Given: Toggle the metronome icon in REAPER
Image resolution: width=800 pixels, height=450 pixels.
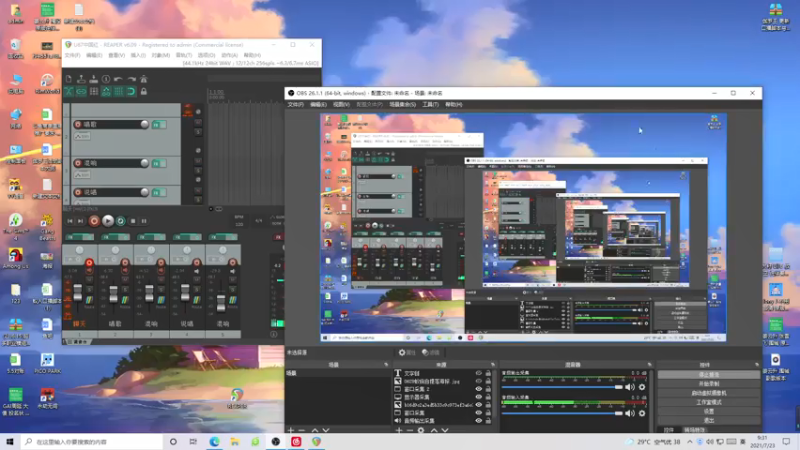Looking at the screenshot, I should [144, 79].
